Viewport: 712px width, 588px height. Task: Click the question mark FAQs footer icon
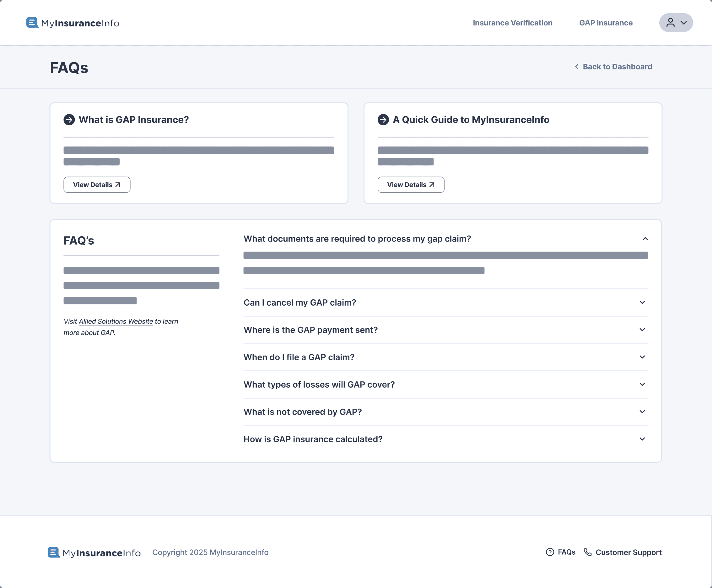550,552
